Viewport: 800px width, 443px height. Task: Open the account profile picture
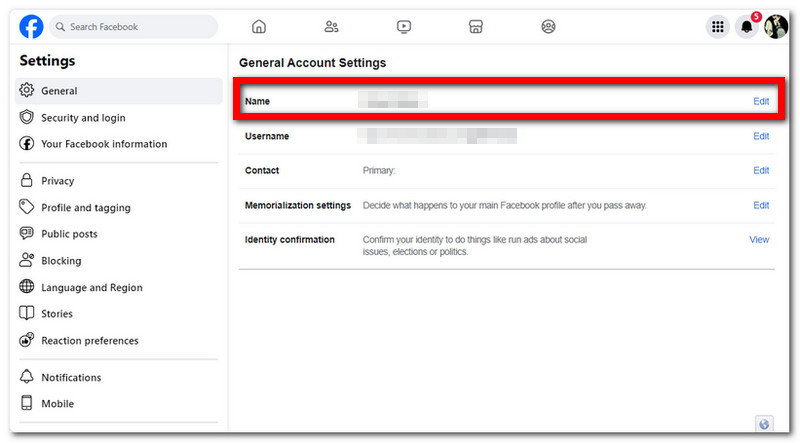click(776, 27)
